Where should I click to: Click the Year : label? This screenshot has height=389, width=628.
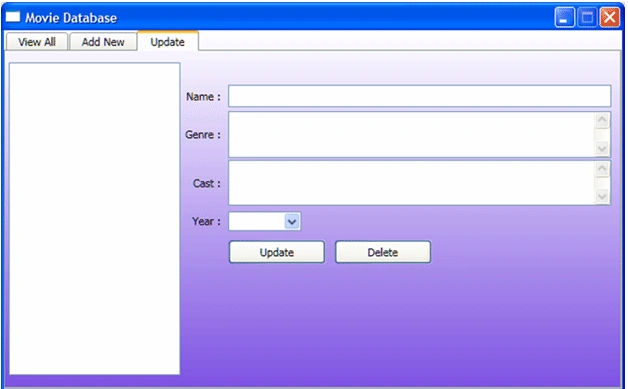coord(206,222)
